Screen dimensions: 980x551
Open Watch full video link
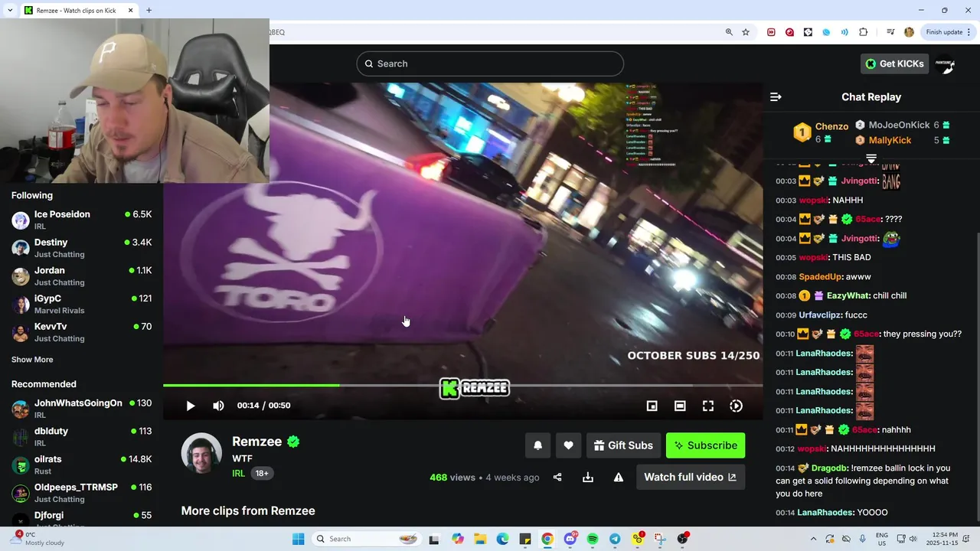pos(690,477)
